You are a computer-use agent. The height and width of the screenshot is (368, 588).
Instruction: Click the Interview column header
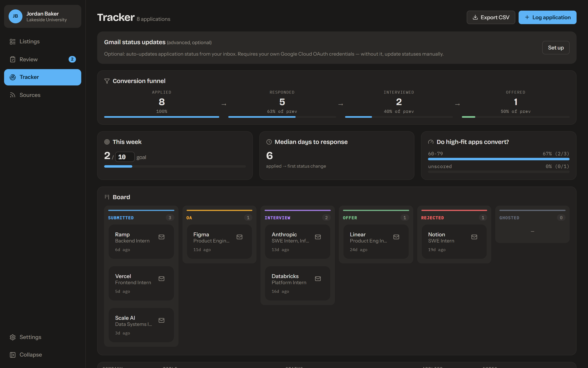click(x=277, y=218)
